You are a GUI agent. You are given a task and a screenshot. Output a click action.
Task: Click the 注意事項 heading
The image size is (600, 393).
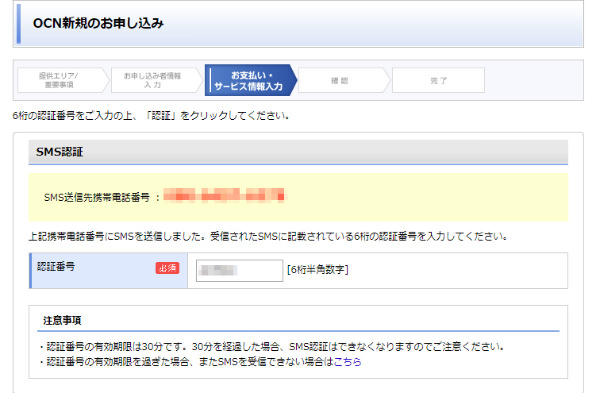[x=62, y=320]
